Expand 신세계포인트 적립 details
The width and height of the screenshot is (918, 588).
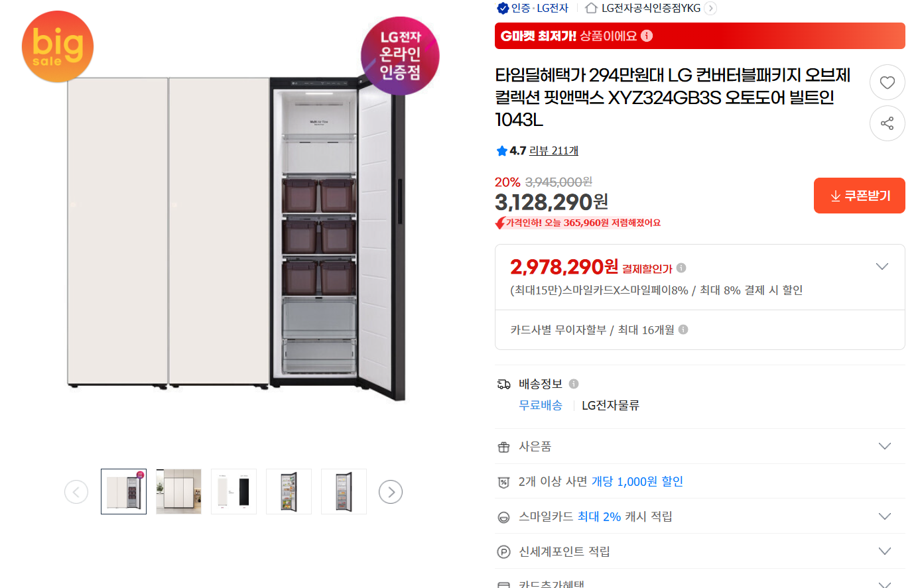pos(884,552)
